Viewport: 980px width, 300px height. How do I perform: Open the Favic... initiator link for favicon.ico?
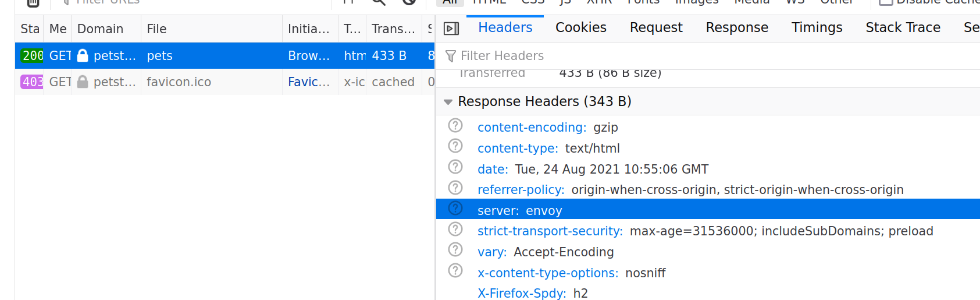tap(309, 82)
